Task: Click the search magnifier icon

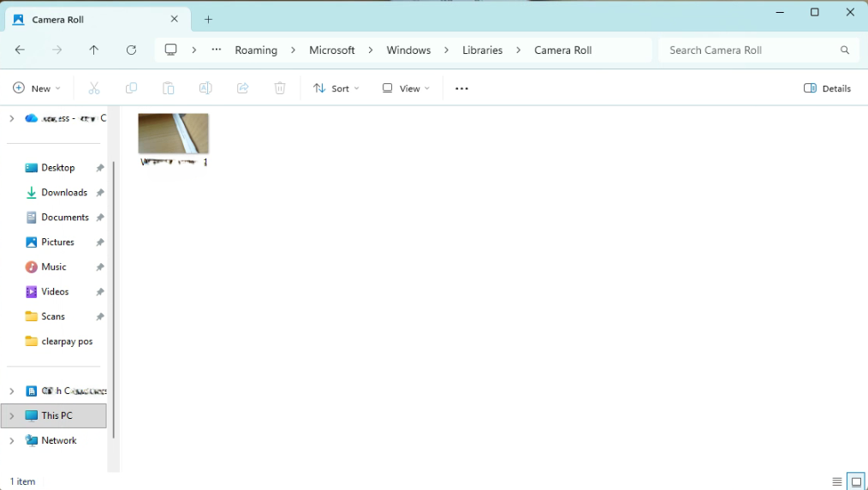Action: [845, 50]
